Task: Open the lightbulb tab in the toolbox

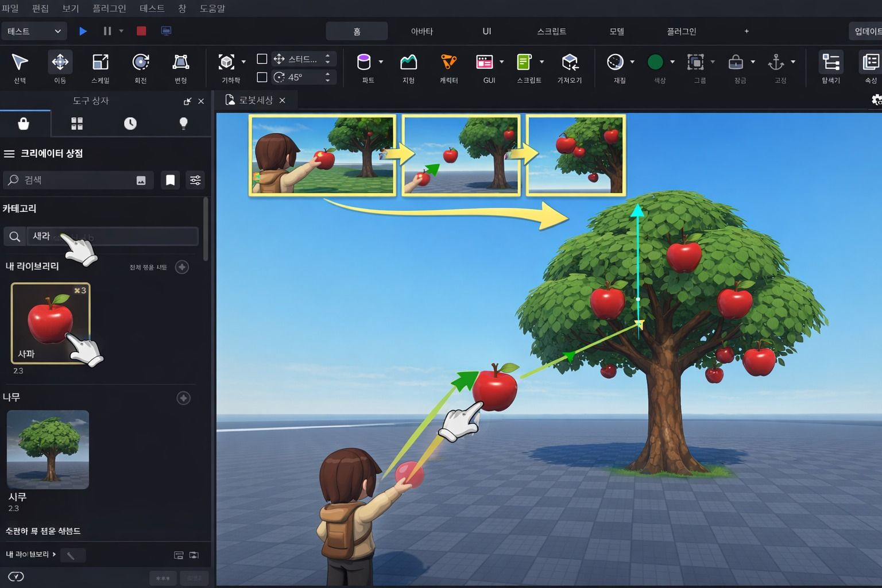Action: coord(183,123)
